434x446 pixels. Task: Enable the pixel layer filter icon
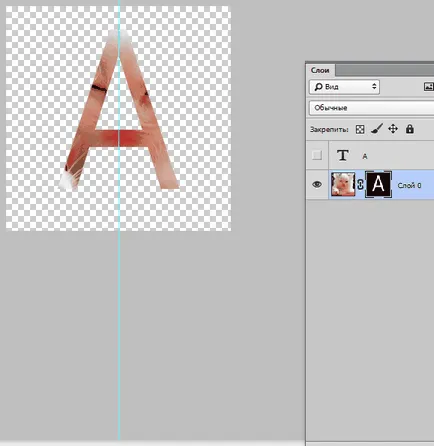click(429, 87)
